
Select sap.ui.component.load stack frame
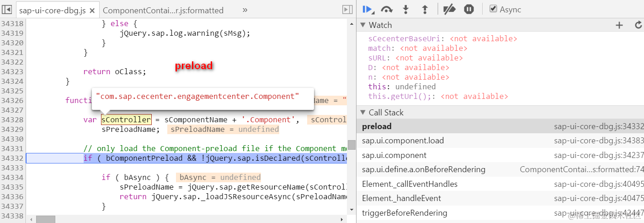(500, 141)
